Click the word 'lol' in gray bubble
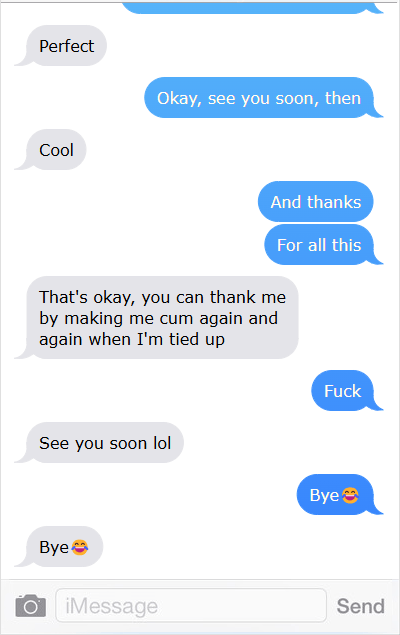400x635 pixels. click(162, 443)
